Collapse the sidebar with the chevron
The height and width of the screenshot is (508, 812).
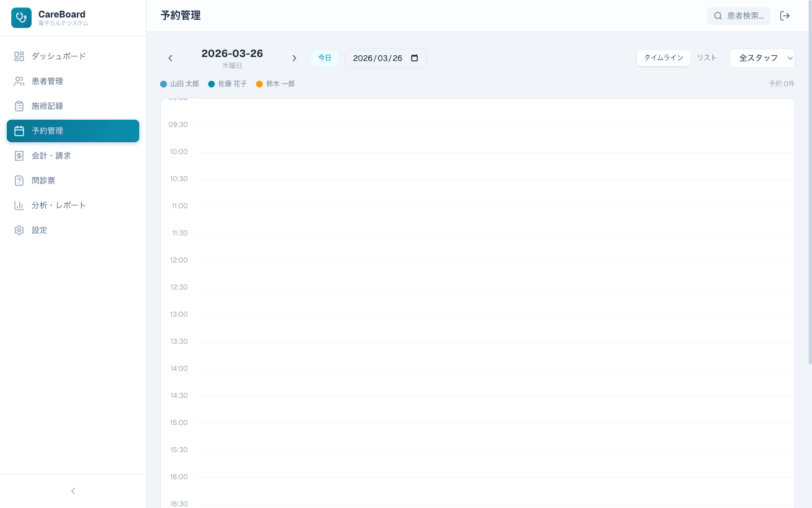[73, 491]
